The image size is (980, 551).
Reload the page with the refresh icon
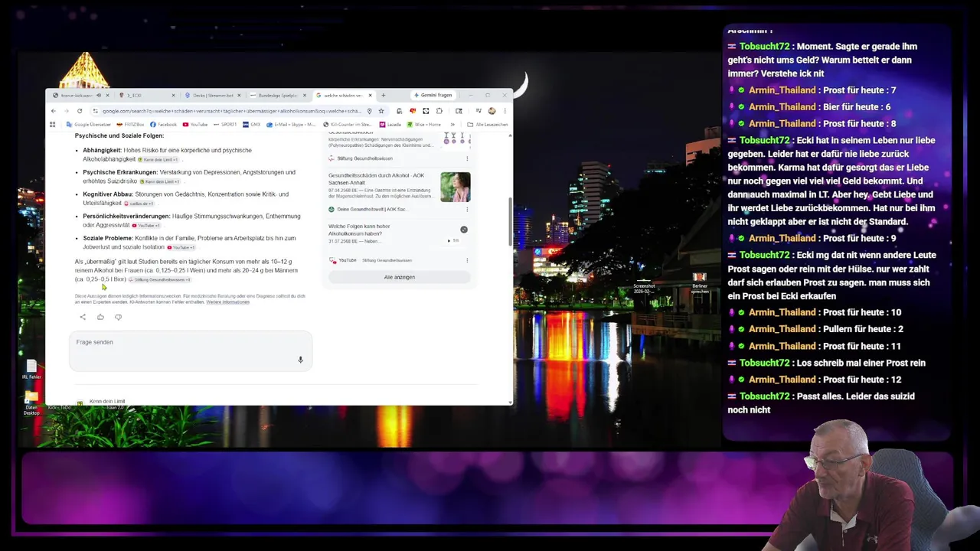[x=80, y=111]
